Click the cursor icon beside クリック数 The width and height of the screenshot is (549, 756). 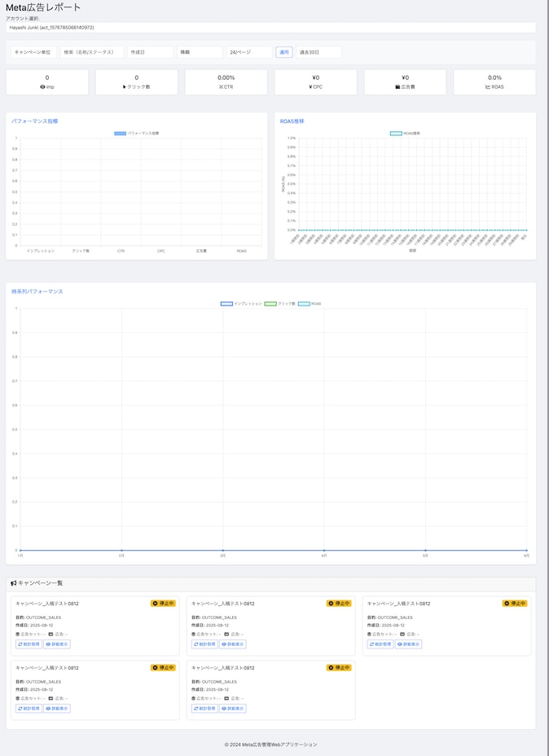coord(125,87)
